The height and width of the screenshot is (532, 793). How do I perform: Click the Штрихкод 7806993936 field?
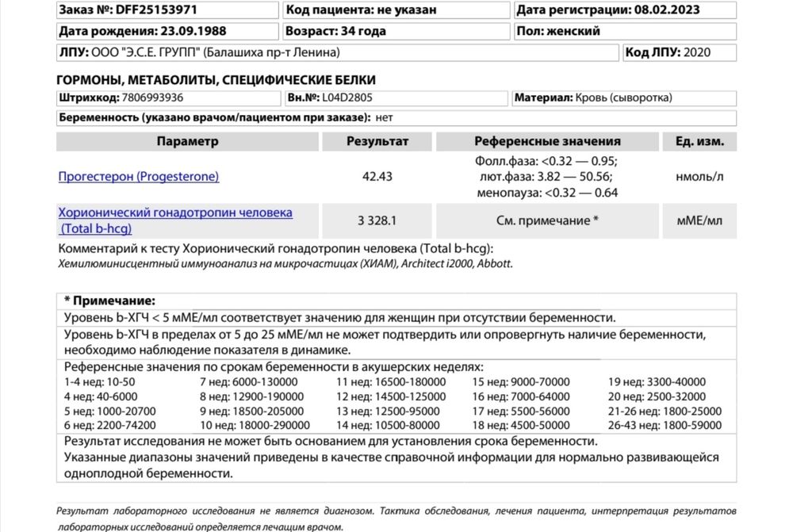168,98
